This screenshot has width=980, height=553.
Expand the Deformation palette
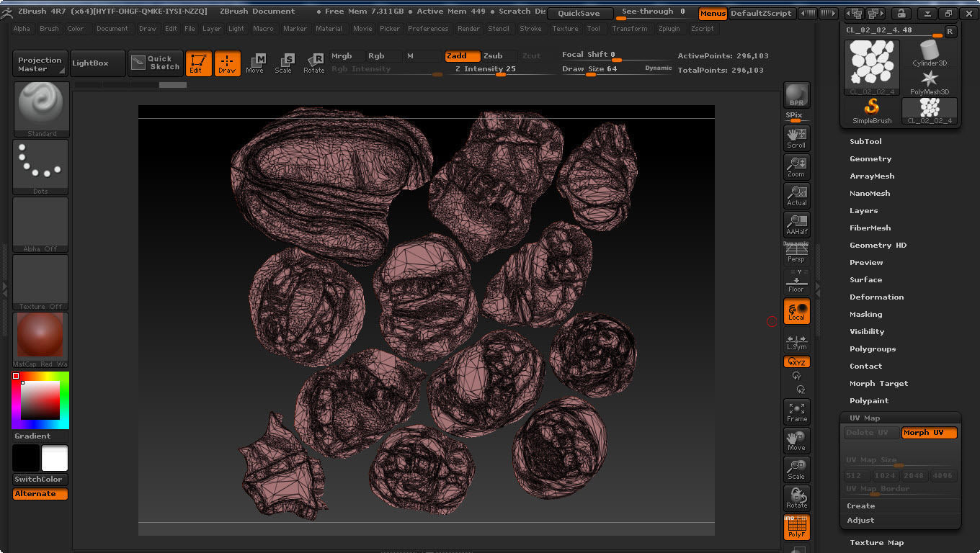point(876,297)
